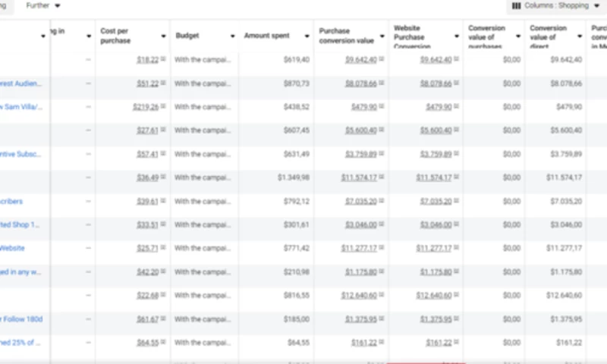Sort by Cost per purchase arrow
The image size is (607, 364).
click(x=163, y=36)
